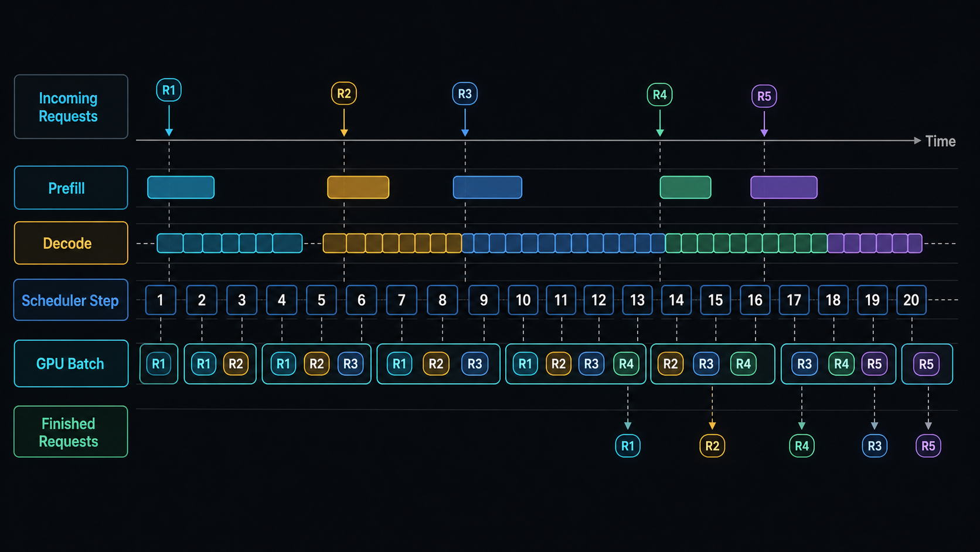Click the R2 incoming request marker
The width and height of the screenshot is (980, 552).
point(344,93)
